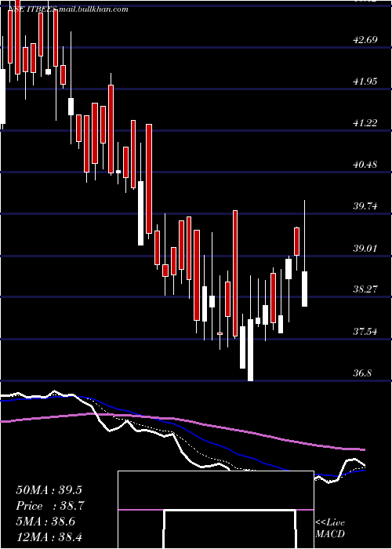The width and height of the screenshot is (392, 549).
Task: Click the 39.01 price axis label
Action: coord(365,249)
